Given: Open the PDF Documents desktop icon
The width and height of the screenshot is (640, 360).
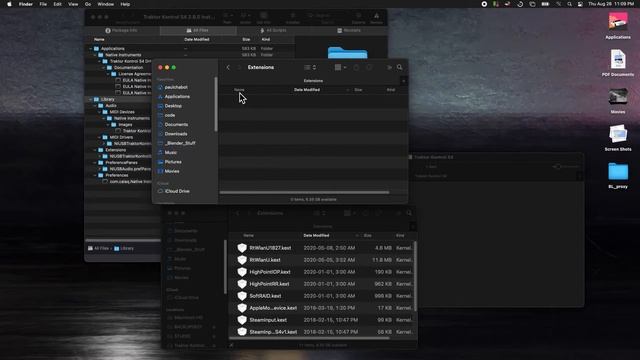Looking at the screenshot, I should pos(618,63).
